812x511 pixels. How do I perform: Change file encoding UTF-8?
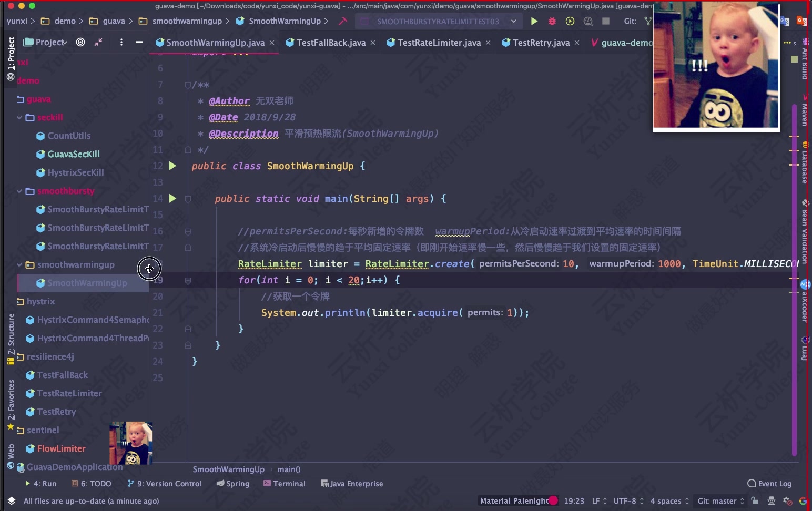click(628, 500)
